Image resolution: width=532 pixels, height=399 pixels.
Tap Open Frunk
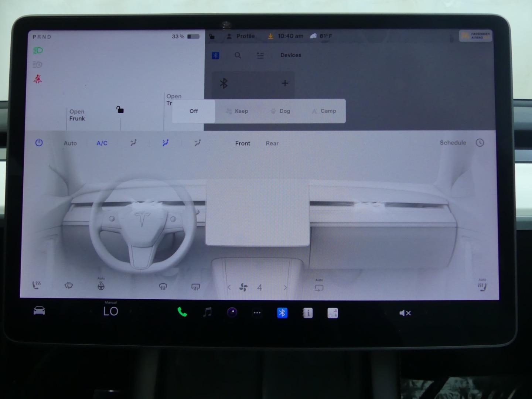coord(77,115)
